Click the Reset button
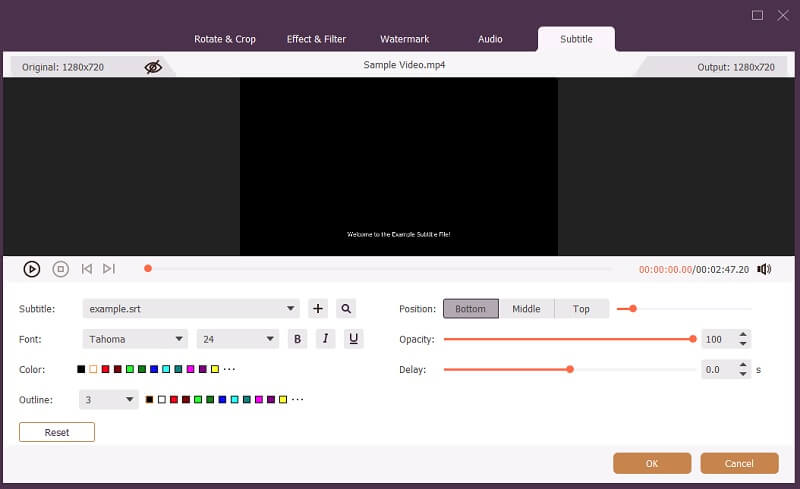 (57, 432)
